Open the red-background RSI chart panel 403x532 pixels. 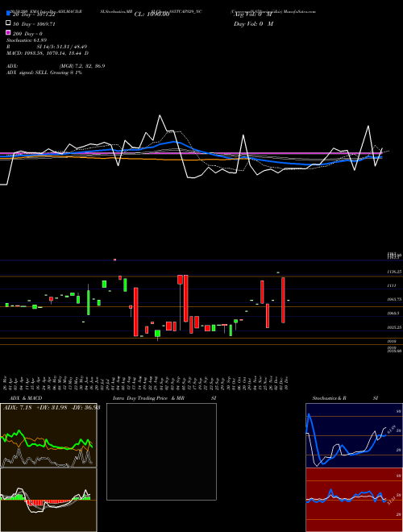coord(354,500)
